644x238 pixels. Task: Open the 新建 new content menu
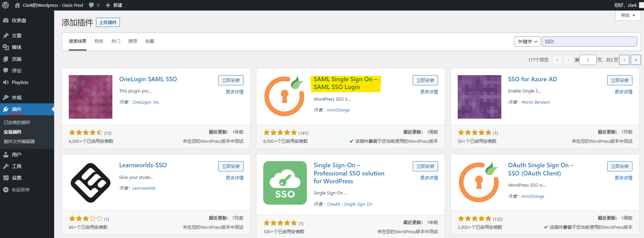[x=114, y=5]
